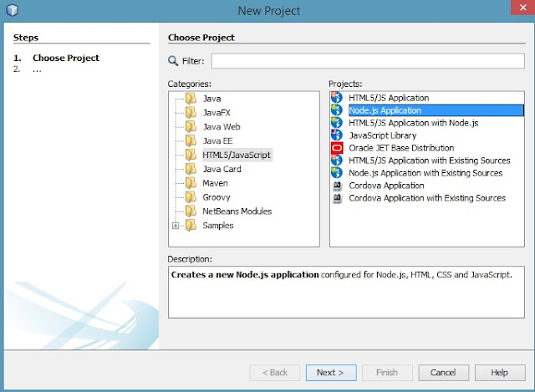Choose Node.js Application with Existing Sources
Viewport: 535px width, 392px height.
tap(425, 173)
